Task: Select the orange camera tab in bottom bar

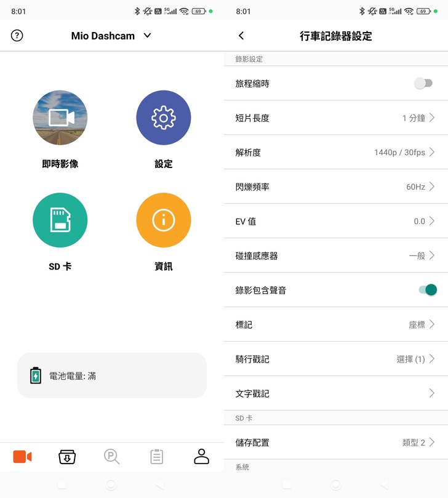Action: (x=22, y=457)
